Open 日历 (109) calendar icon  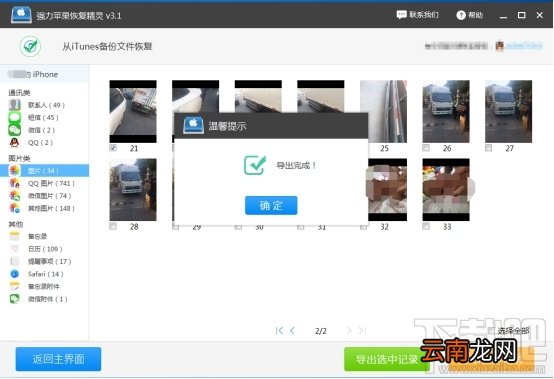click(x=14, y=249)
